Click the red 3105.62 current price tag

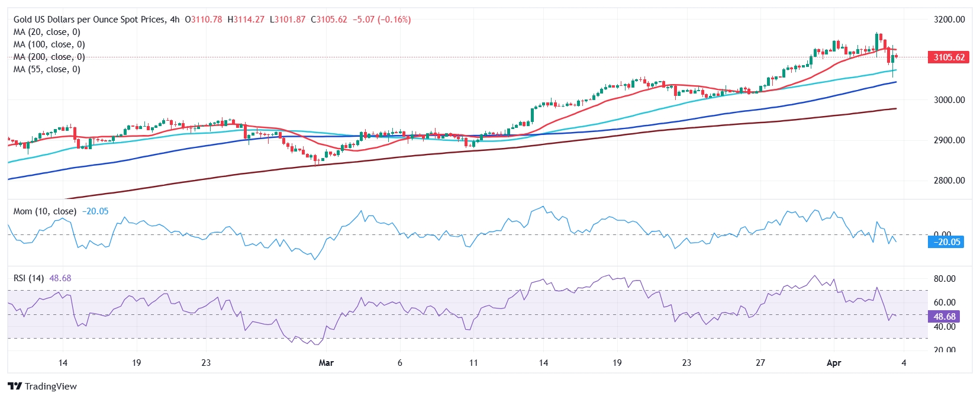point(949,57)
